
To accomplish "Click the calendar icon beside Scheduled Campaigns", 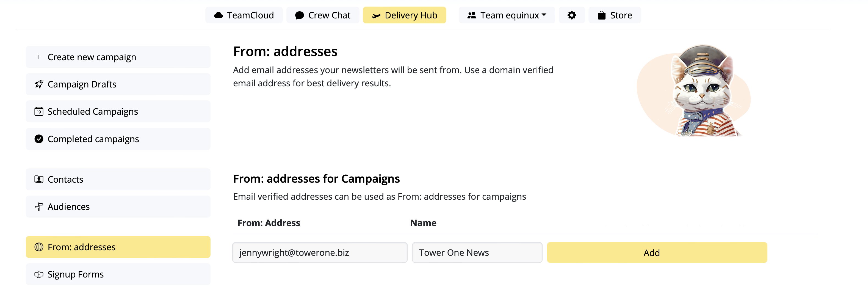I will 39,112.
